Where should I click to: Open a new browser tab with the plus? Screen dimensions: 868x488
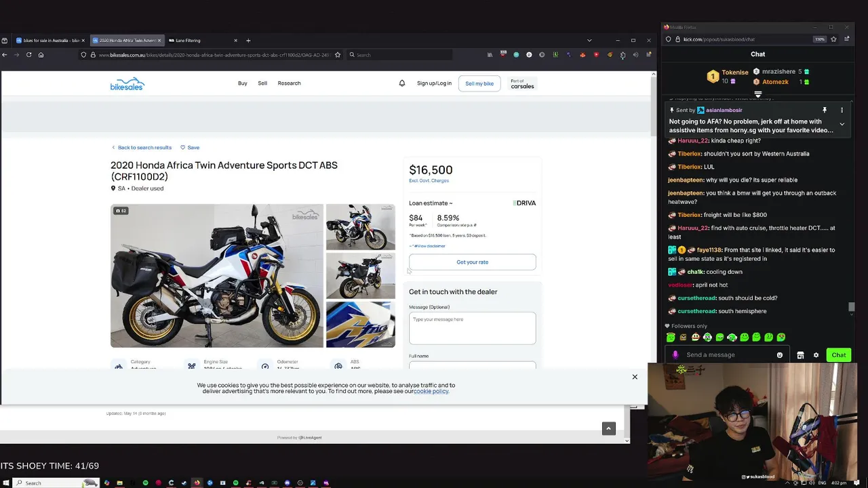tap(248, 41)
